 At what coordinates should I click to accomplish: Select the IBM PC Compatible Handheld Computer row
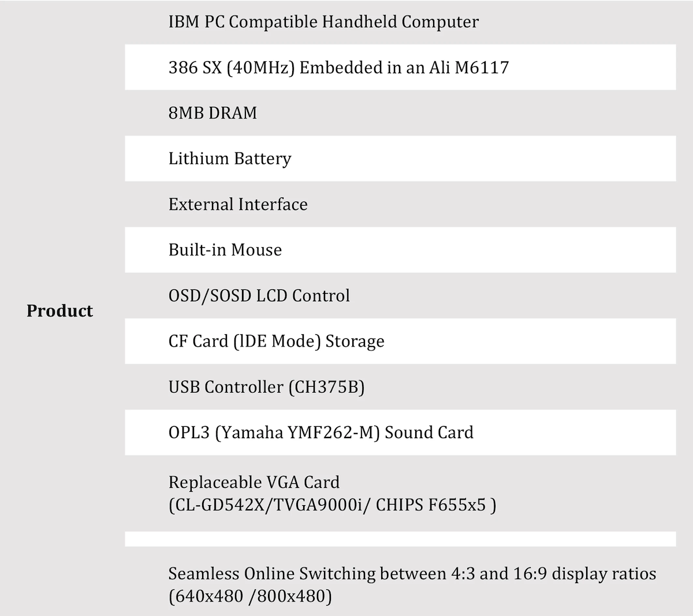click(x=323, y=22)
